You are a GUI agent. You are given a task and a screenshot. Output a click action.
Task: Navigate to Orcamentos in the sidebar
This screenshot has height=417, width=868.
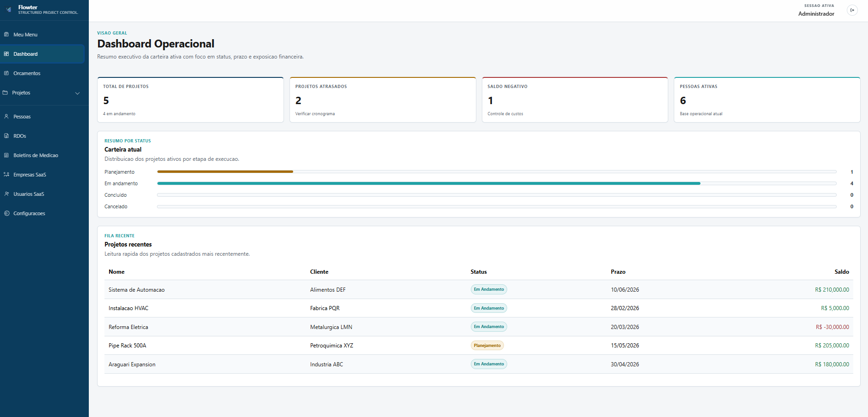[x=26, y=73]
